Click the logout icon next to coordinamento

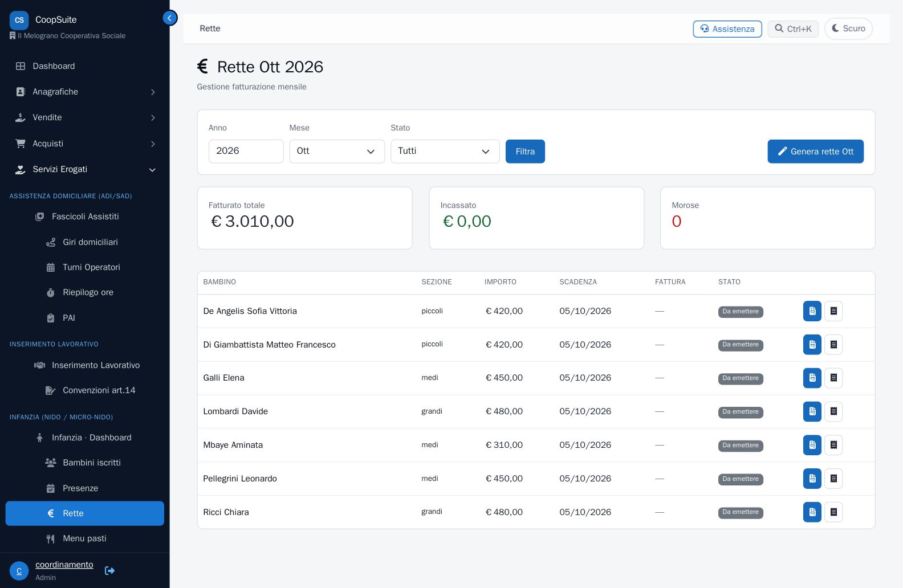click(110, 570)
